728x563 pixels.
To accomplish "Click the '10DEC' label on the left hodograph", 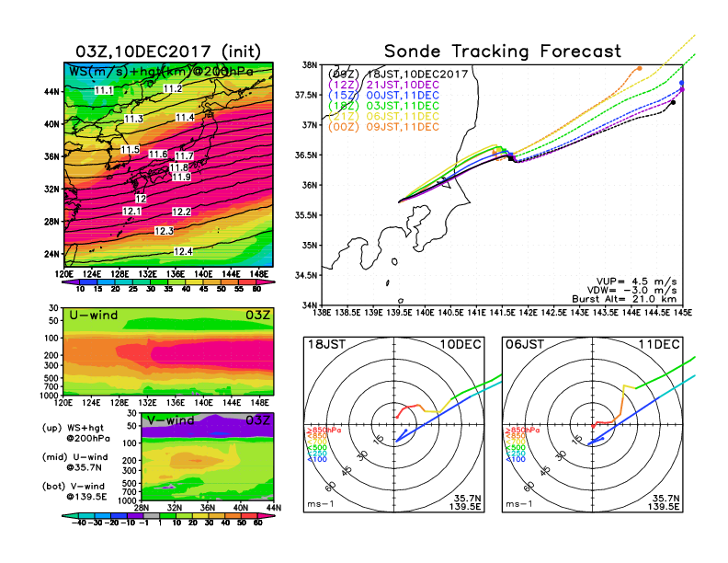I will pos(461,344).
